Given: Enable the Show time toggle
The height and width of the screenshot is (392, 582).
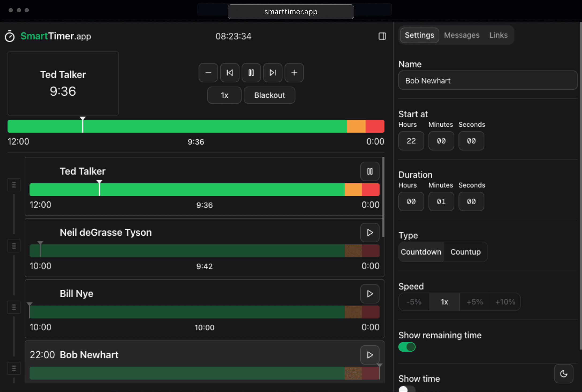Looking at the screenshot, I should (x=407, y=389).
